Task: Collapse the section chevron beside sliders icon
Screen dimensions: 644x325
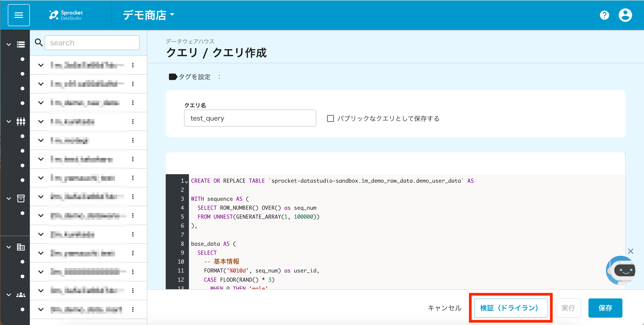Action: [9, 121]
